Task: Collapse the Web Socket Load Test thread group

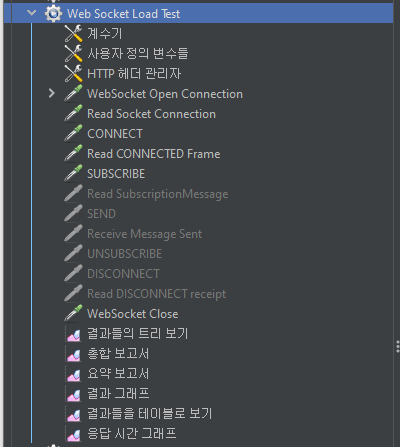Action: point(32,13)
